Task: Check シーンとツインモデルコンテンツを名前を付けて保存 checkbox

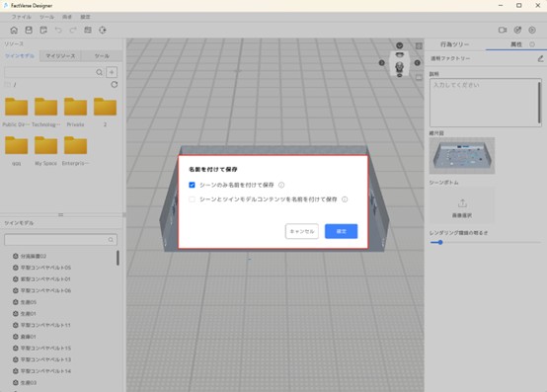Action: point(192,199)
